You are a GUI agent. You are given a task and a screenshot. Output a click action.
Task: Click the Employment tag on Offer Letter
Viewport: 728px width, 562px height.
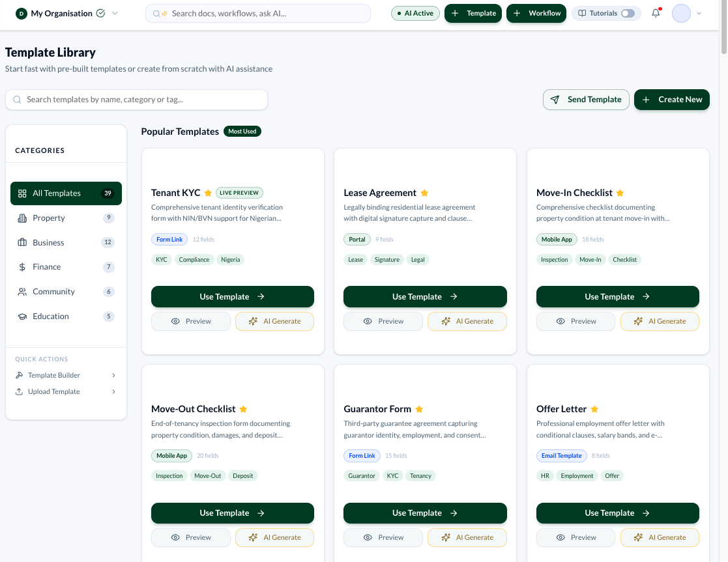click(577, 475)
